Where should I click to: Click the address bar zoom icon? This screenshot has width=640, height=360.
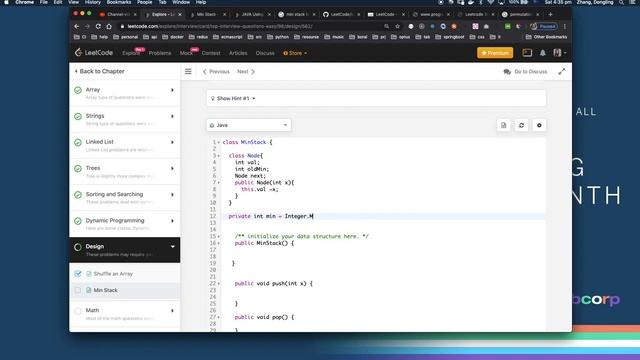(386, 26)
